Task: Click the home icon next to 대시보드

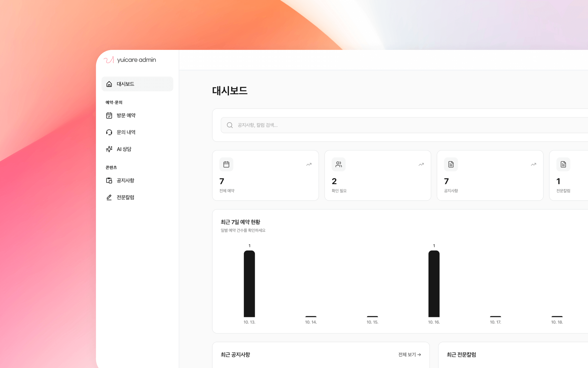Action: tap(109, 84)
